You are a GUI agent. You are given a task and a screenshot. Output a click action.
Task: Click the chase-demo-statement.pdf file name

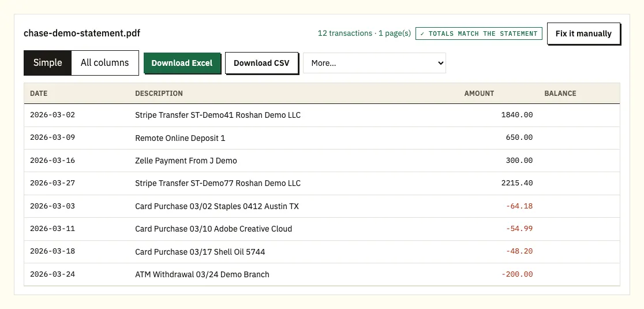point(82,33)
